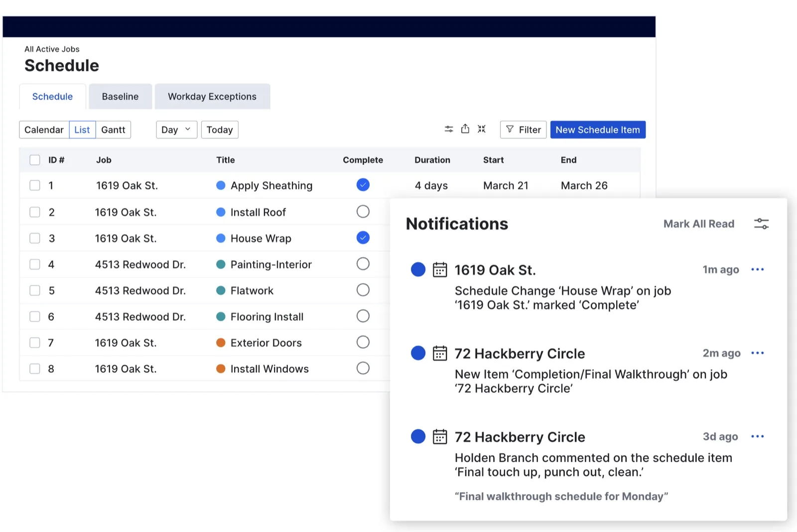Toggle House Wrap complete status
The height and width of the screenshot is (532, 797).
363,238
